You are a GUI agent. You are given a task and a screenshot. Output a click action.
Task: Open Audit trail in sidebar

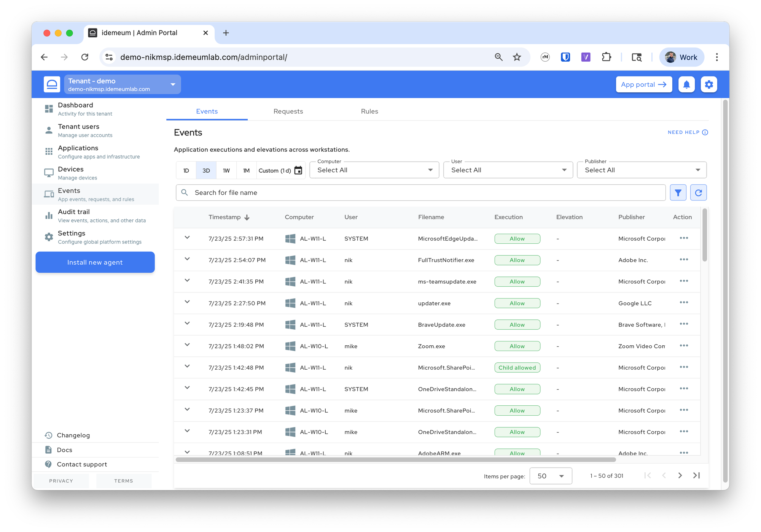coord(96,216)
